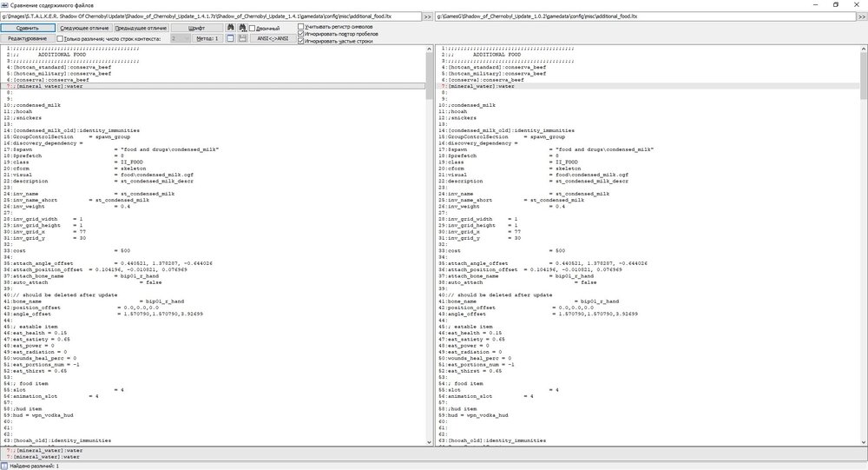Image resolution: width=868 pixels, height=470 pixels.
Task: Click the second binoculars find-next icon
Action: (x=242, y=28)
